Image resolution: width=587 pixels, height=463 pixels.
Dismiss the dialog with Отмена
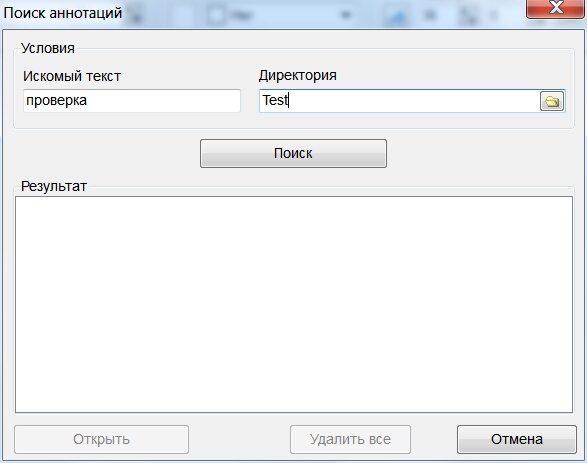pos(517,439)
